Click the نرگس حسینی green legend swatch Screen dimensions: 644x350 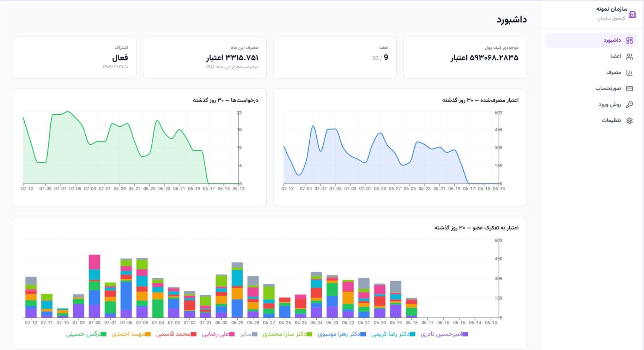[x=104, y=334]
